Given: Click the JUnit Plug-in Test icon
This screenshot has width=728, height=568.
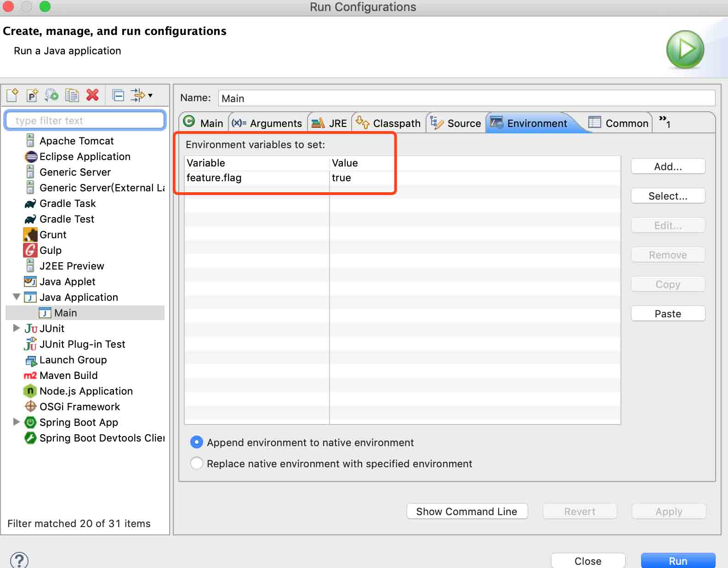Looking at the screenshot, I should (x=30, y=344).
